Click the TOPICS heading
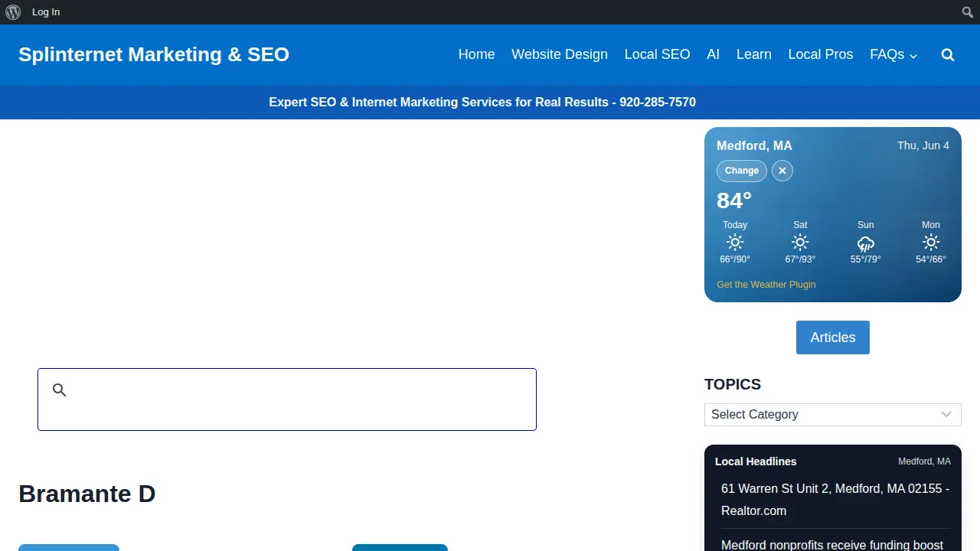Image resolution: width=980 pixels, height=551 pixels. click(x=733, y=385)
